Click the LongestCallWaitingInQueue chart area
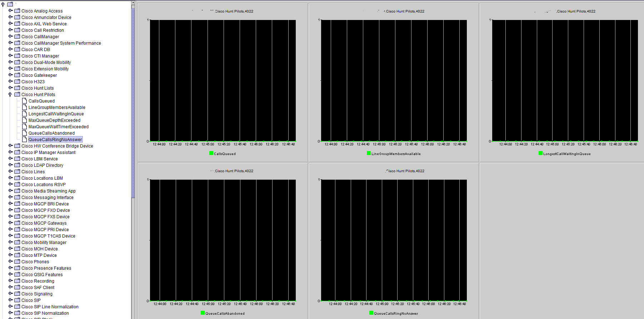 click(565, 80)
